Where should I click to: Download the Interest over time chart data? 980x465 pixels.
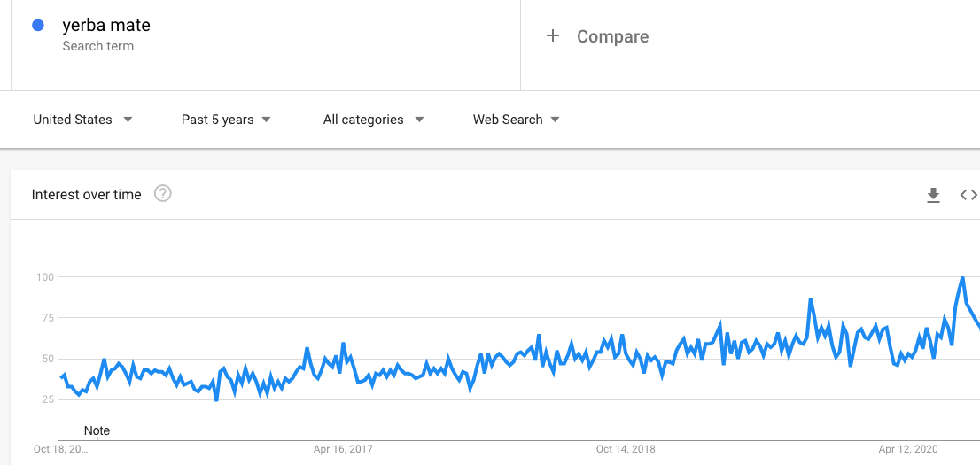coord(933,195)
